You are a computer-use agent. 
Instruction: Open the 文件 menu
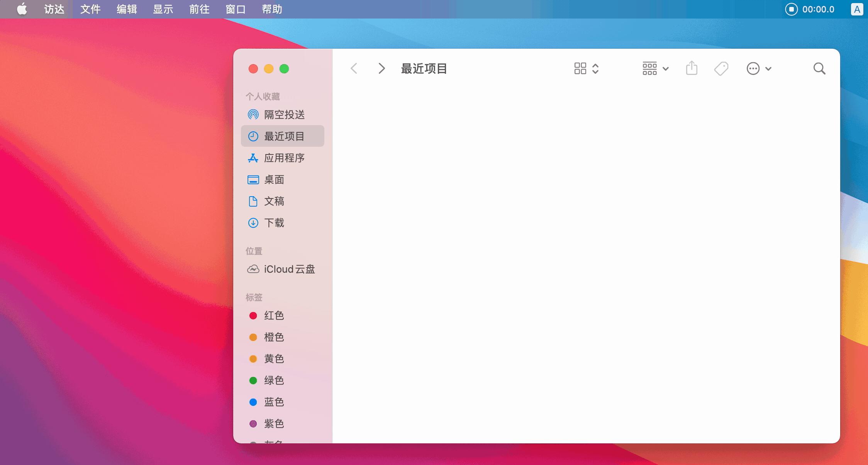[x=90, y=9]
